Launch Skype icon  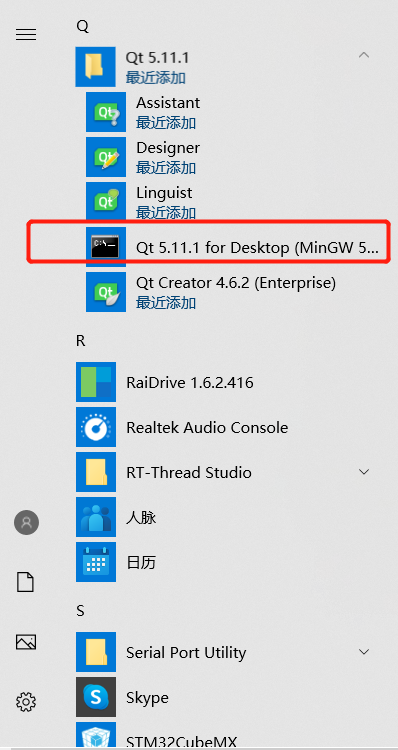96,697
